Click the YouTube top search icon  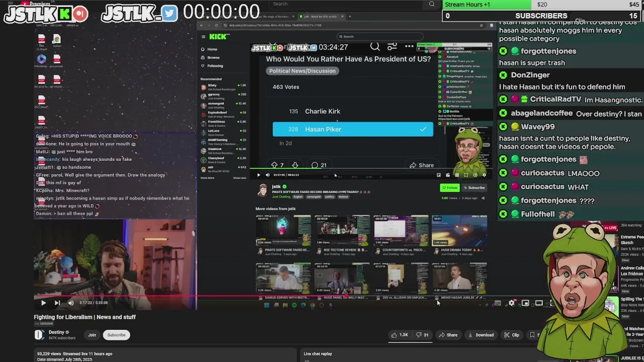point(432,4)
